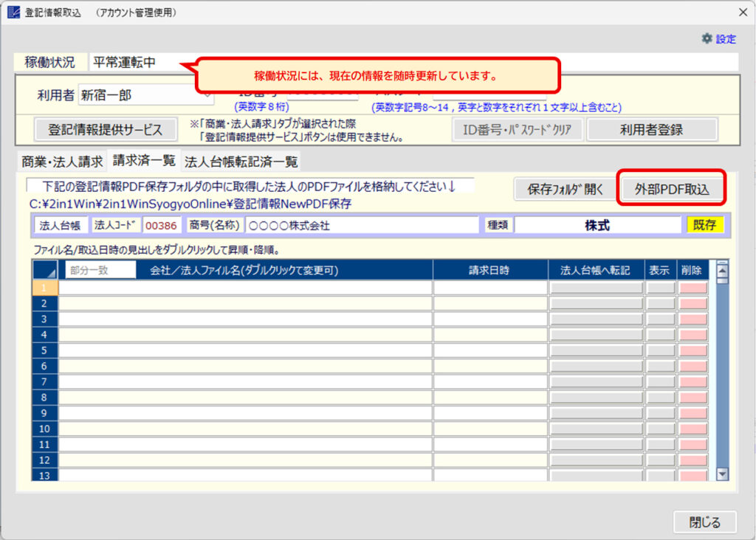Screen dimensions: 756x540
Task: Select the 請求済一覧 tab
Action: pyautogui.click(x=144, y=160)
